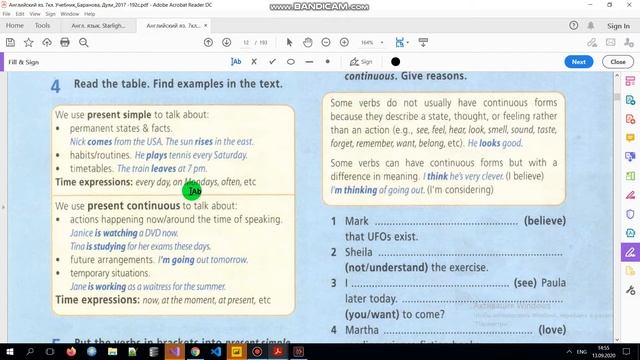Viewport: 640px width, 360px height.
Task: Go to previous page arrow
Action: 208,42
